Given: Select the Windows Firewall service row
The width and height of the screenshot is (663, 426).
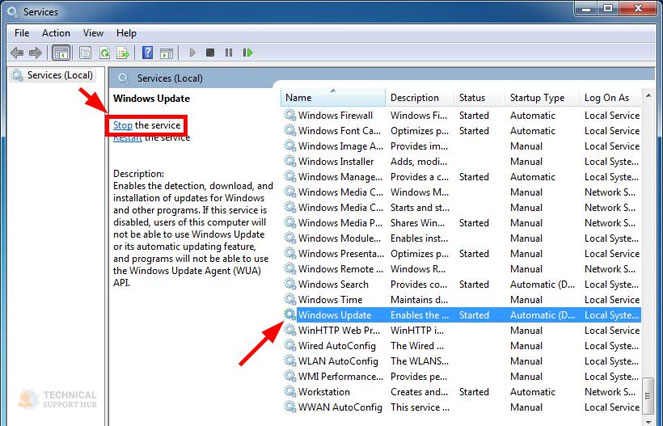Looking at the screenshot, I should pyautogui.click(x=461, y=115).
